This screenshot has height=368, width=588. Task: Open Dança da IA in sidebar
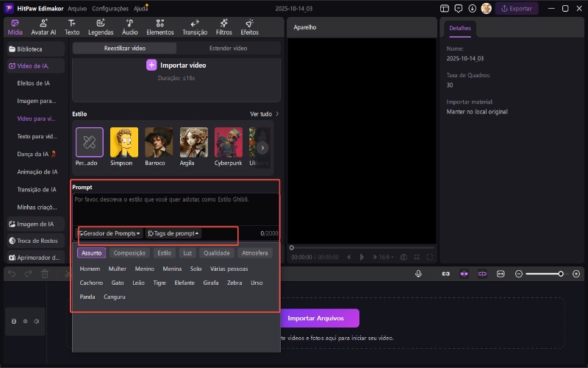point(36,154)
